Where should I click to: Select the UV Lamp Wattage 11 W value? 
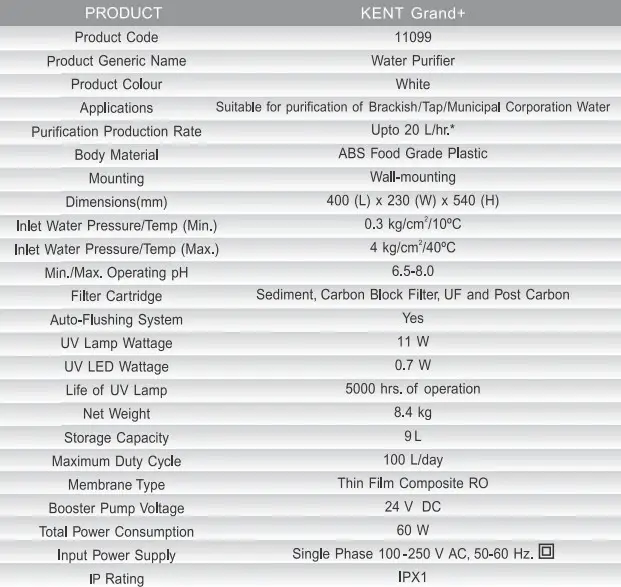[x=412, y=342]
